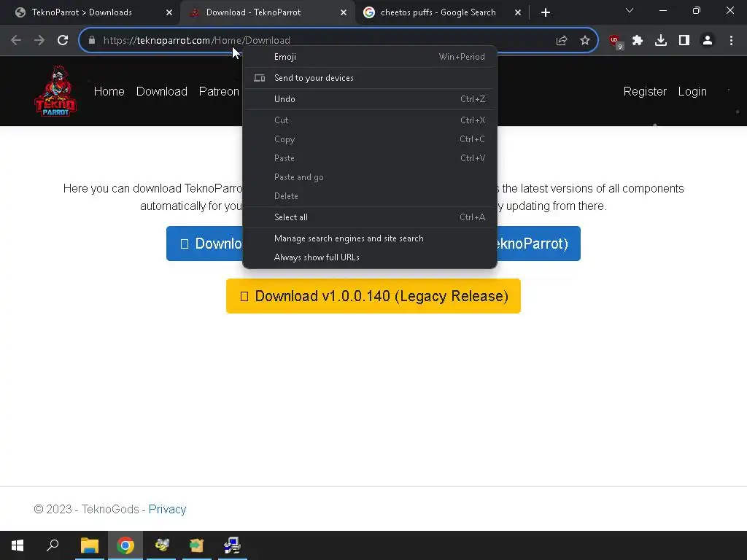Toggle Always show full URLs
747x560 pixels.
pos(370,257)
